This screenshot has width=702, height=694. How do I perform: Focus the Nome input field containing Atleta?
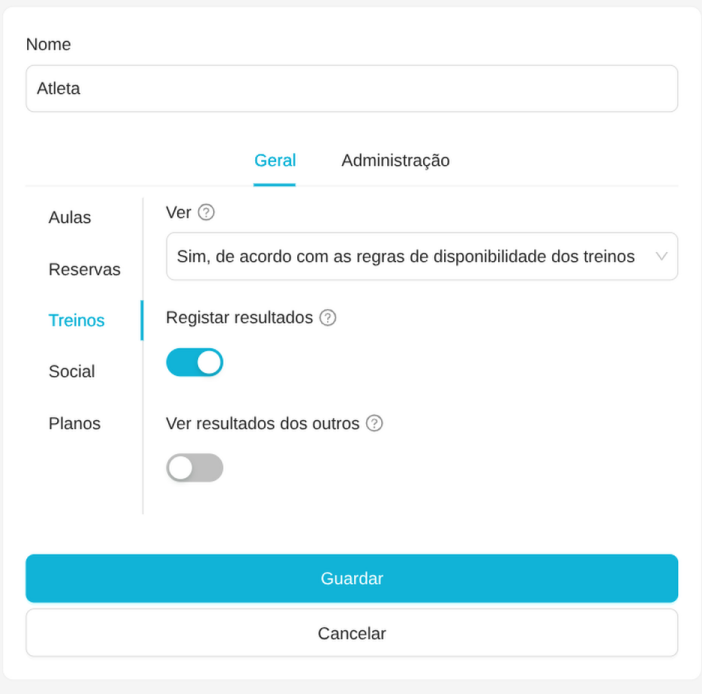(352, 89)
